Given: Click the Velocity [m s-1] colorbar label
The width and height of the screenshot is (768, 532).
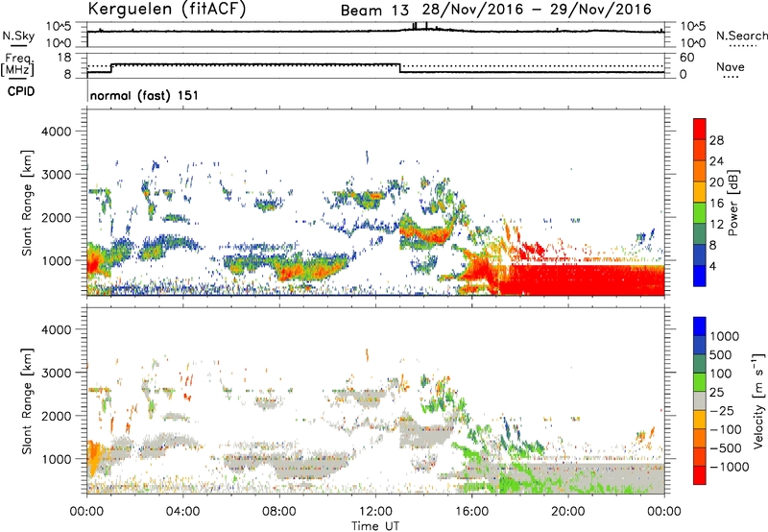Looking at the screenshot, I should coord(758,400).
